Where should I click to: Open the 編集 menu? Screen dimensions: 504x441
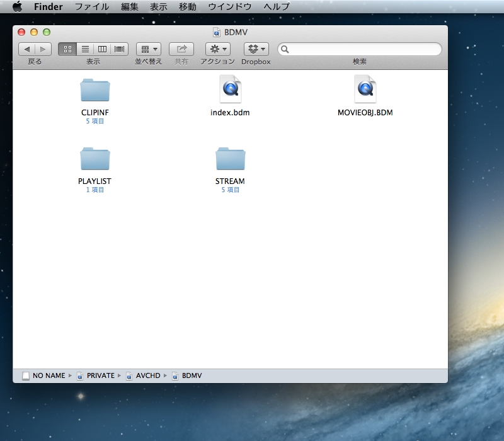[130, 6]
